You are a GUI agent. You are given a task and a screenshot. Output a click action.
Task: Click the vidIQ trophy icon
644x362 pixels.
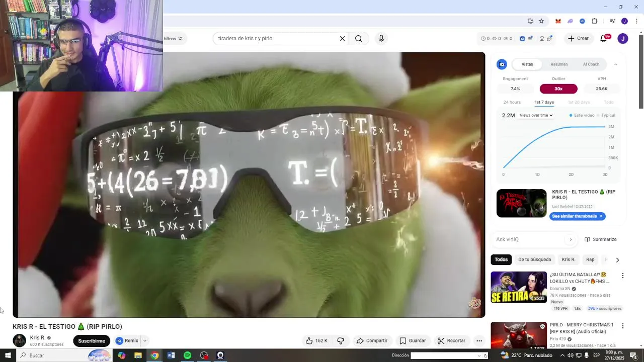pos(542,38)
